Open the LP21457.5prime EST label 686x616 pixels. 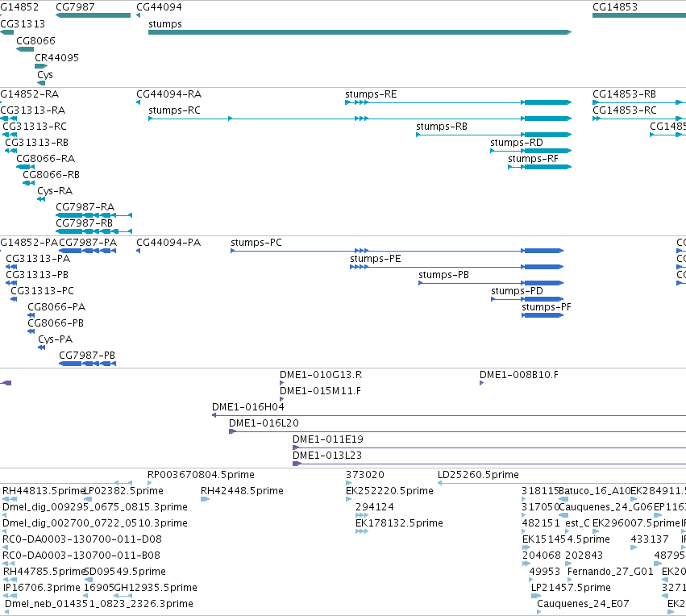tap(571, 588)
